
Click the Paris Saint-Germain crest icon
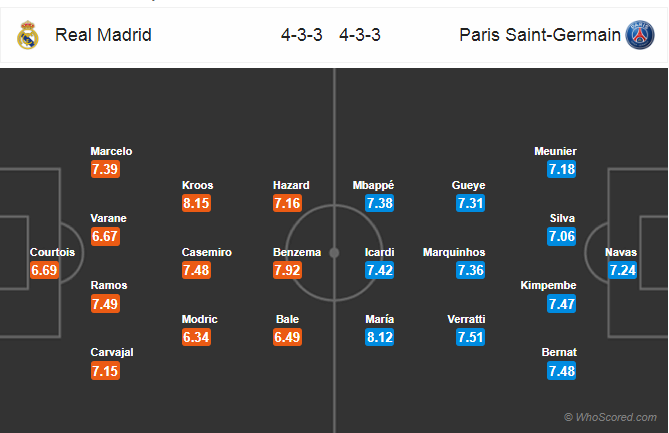640,35
